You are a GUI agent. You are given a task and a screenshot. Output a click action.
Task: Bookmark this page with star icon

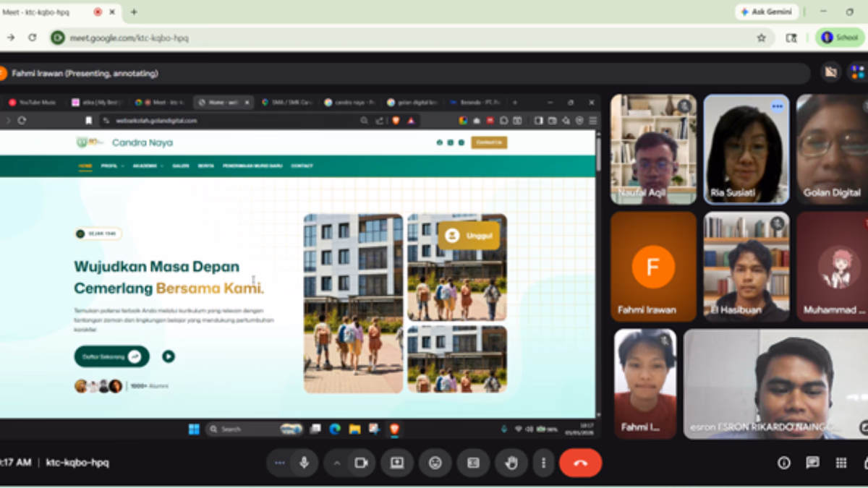[x=761, y=38]
